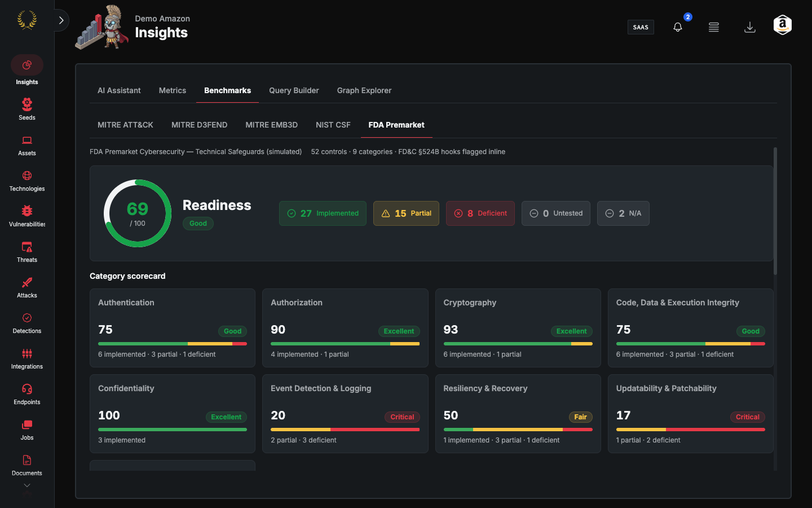The image size is (812, 508).
Task: Click the Authentication score progress bar
Action: click(173, 344)
